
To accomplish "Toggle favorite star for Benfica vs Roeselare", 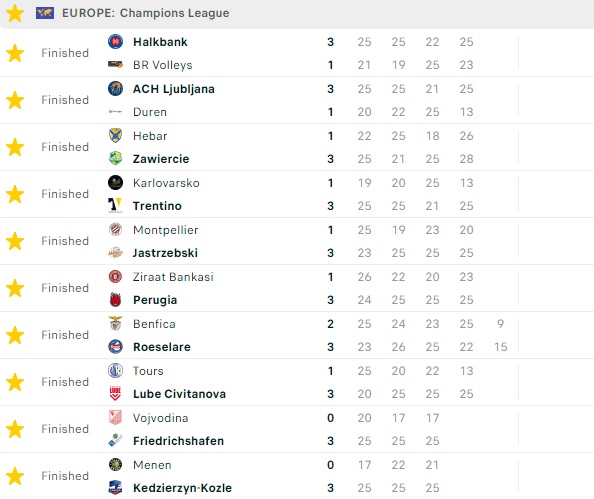I will tap(15, 335).
